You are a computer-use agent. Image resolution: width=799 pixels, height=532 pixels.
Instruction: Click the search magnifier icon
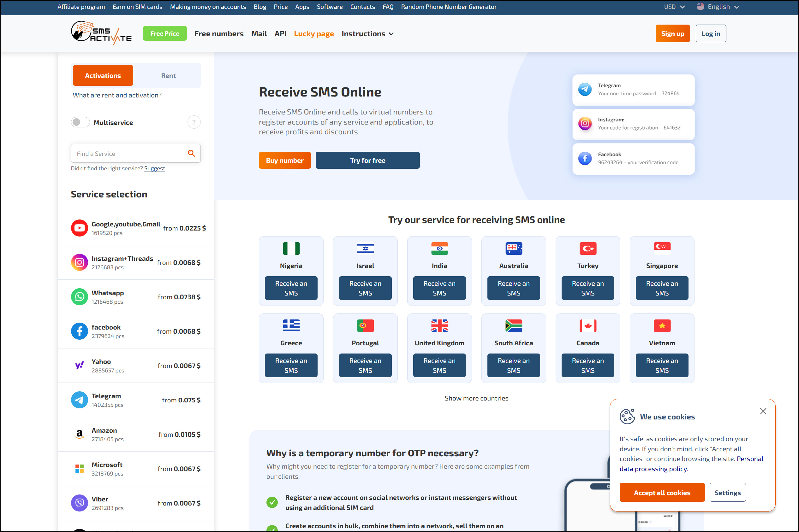[192, 153]
